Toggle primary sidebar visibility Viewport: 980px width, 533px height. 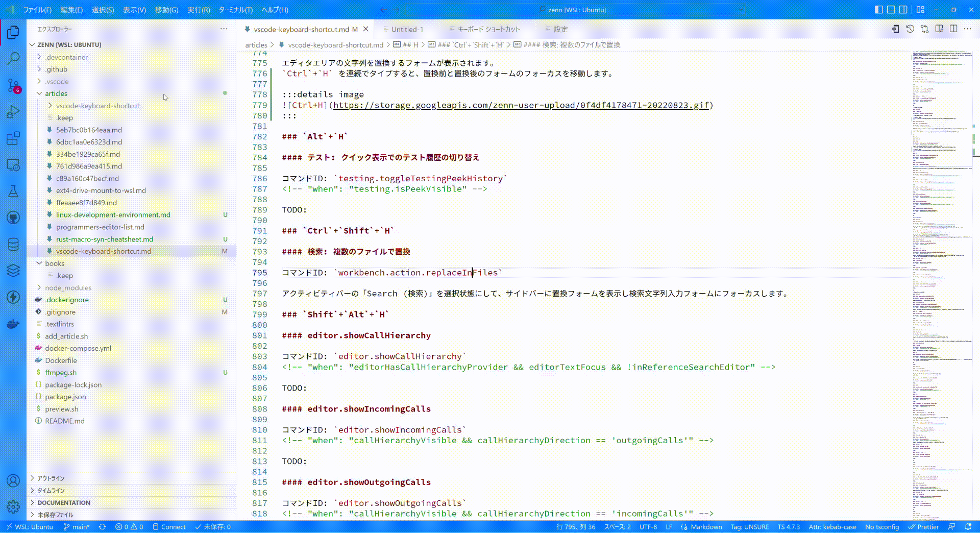[x=879, y=10]
